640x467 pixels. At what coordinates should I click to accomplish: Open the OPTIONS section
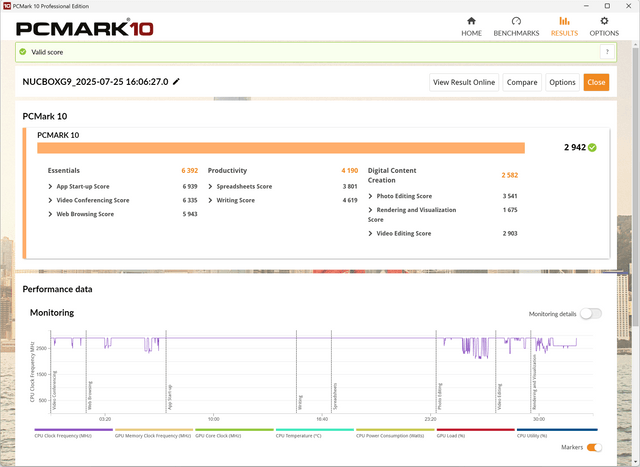pos(604,27)
